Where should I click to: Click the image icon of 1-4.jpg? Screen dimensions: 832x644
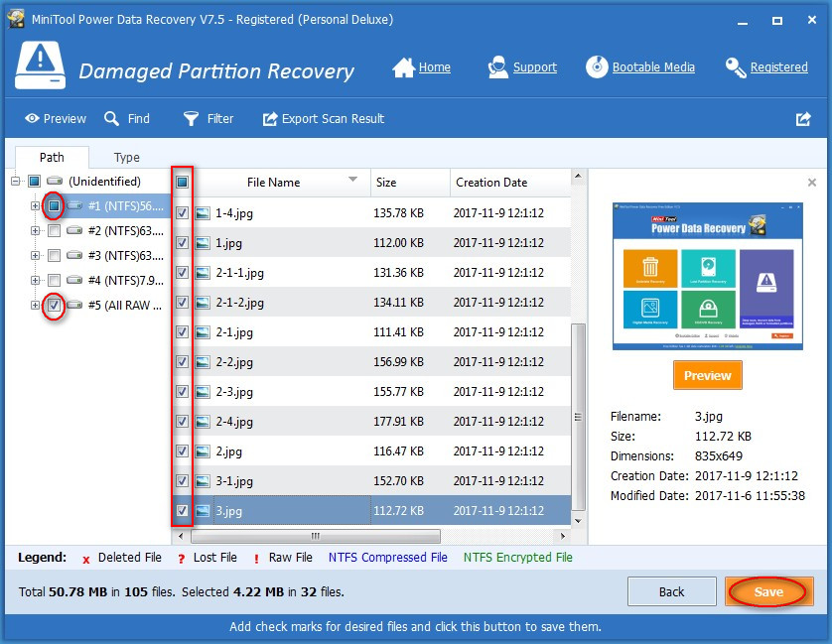203,213
